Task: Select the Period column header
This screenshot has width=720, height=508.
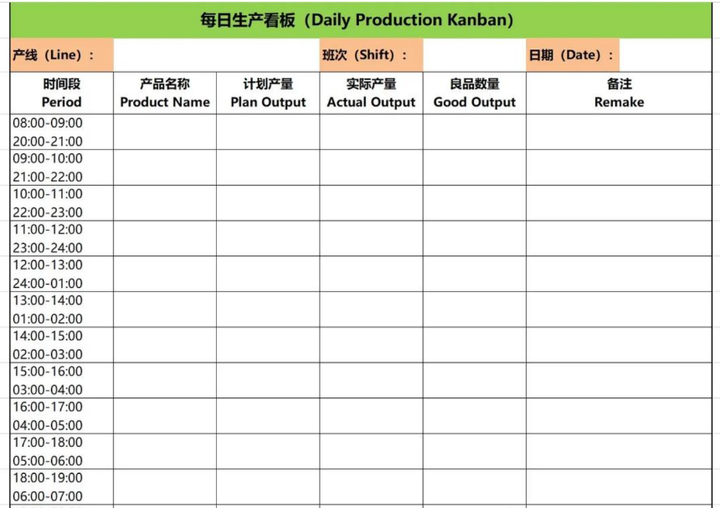Action: click(x=61, y=93)
